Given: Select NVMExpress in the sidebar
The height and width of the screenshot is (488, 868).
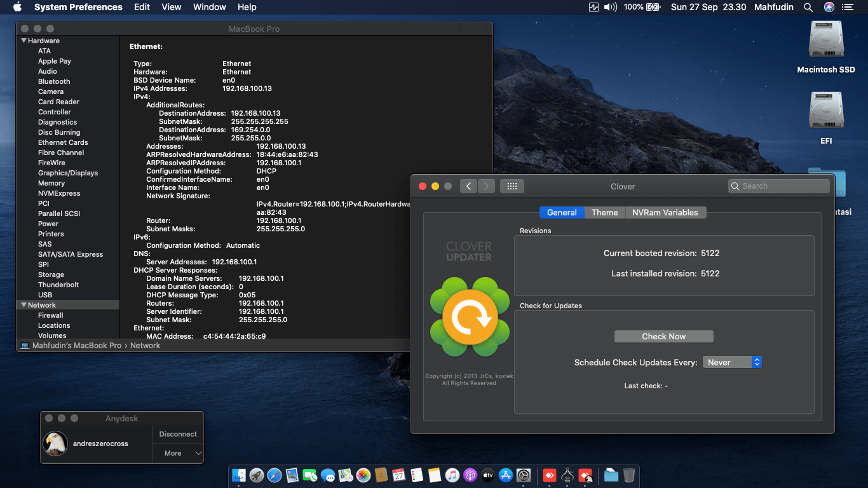Looking at the screenshot, I should tap(59, 193).
